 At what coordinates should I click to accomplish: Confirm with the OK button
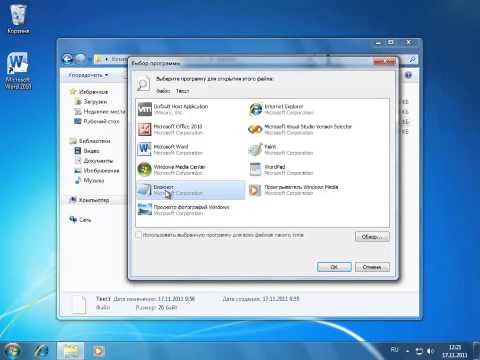(x=334, y=267)
